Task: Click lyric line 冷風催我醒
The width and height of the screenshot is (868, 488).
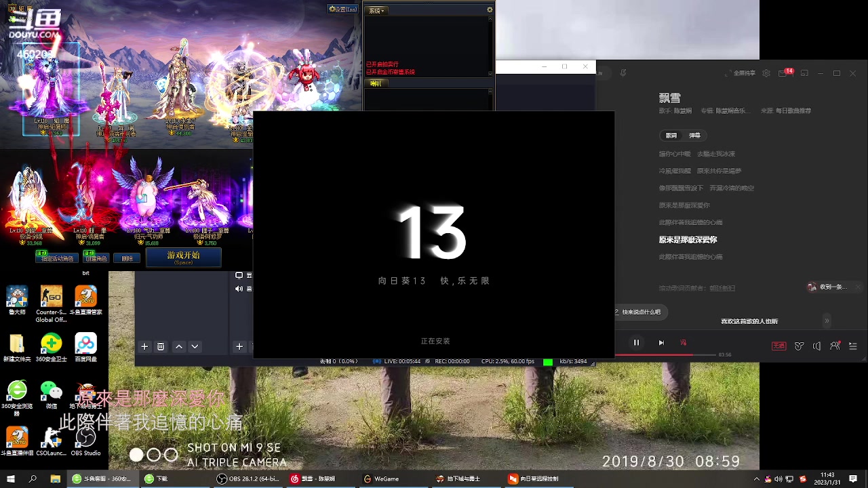Action: tap(701, 171)
